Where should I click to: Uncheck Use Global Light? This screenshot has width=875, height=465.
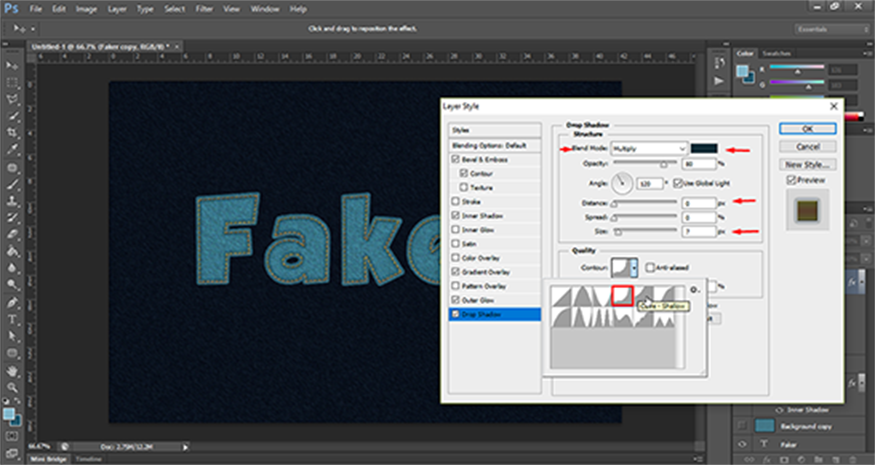(x=677, y=182)
